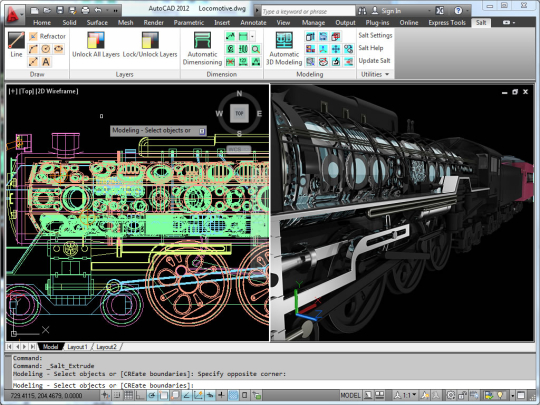Click the blue move-arrows icon in Modeling panel

click(x=336, y=49)
